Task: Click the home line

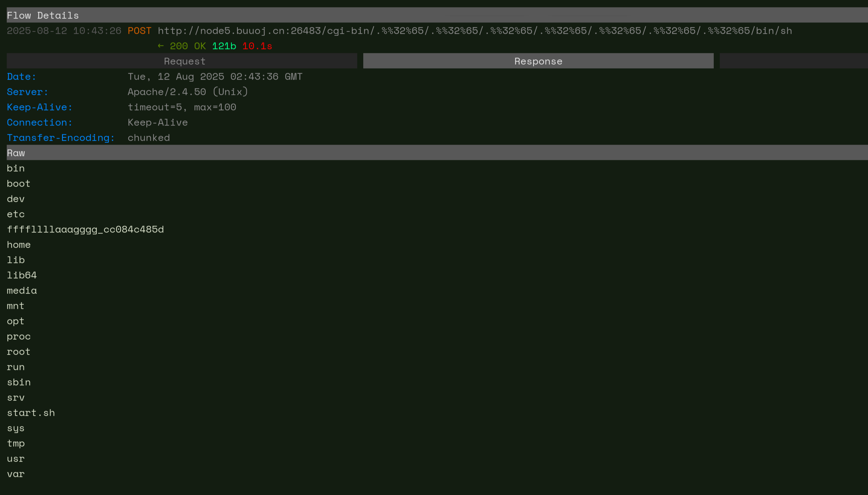Action: [18, 245]
